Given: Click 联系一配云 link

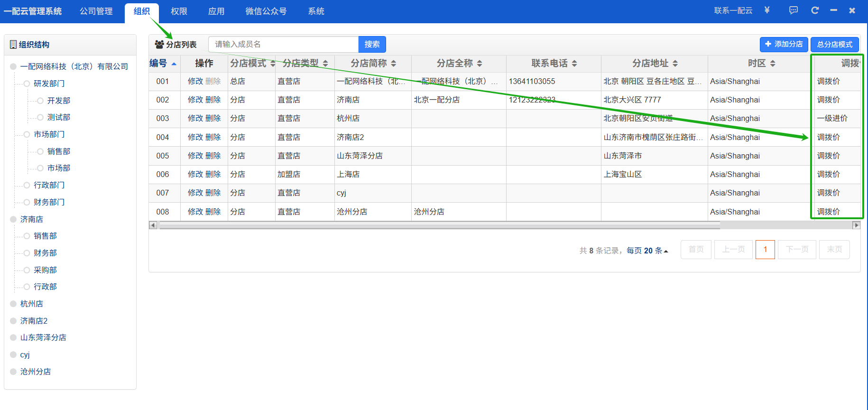Looking at the screenshot, I should [733, 10].
